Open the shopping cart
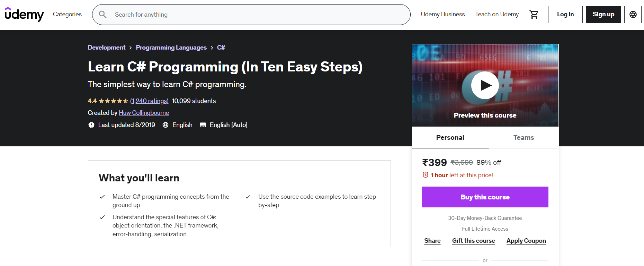 [534, 15]
